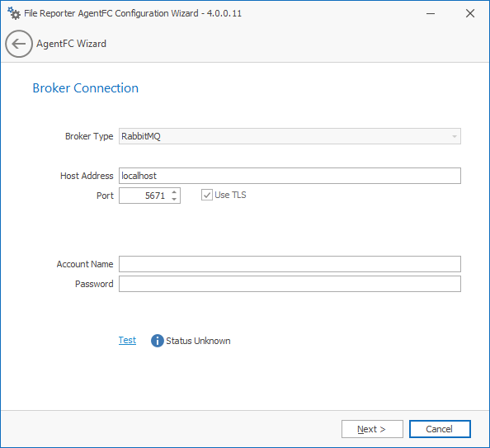
Task: Click the Test connection link
Action: tap(127, 340)
